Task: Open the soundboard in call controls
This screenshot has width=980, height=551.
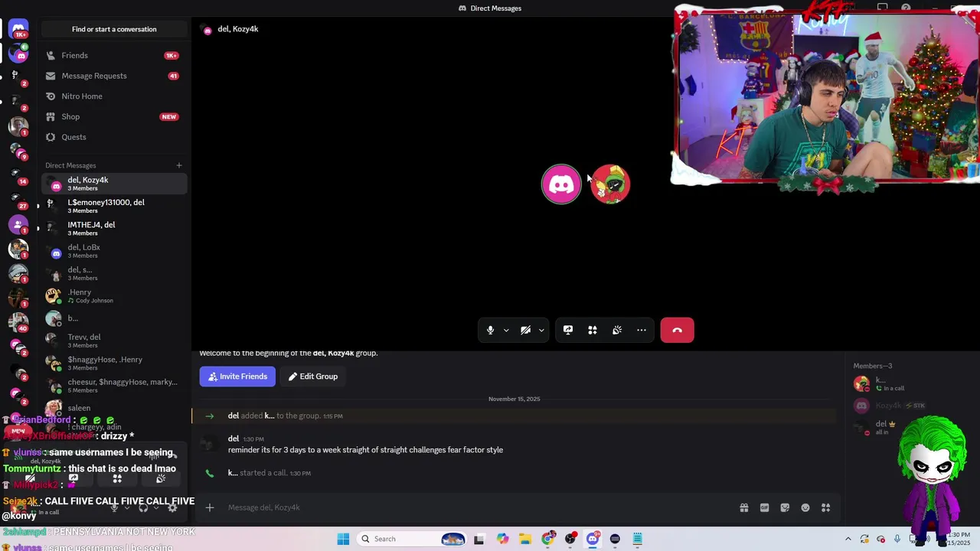Action: click(x=617, y=330)
